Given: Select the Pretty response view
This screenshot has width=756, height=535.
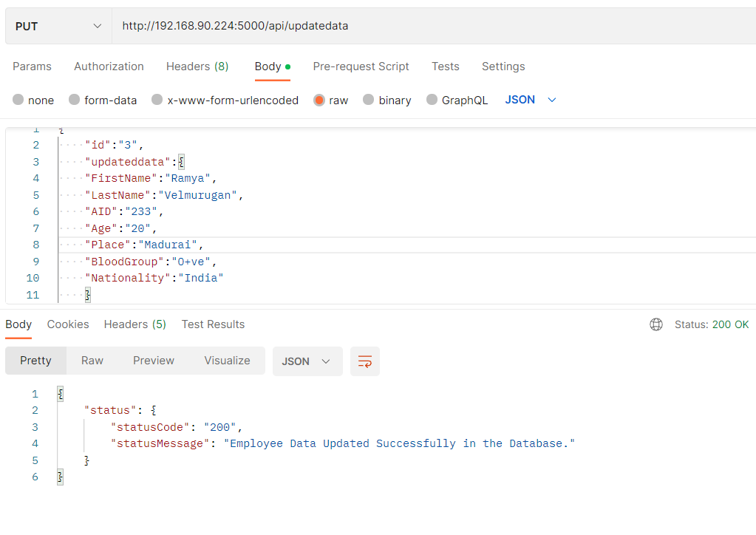Looking at the screenshot, I should 35,361.
